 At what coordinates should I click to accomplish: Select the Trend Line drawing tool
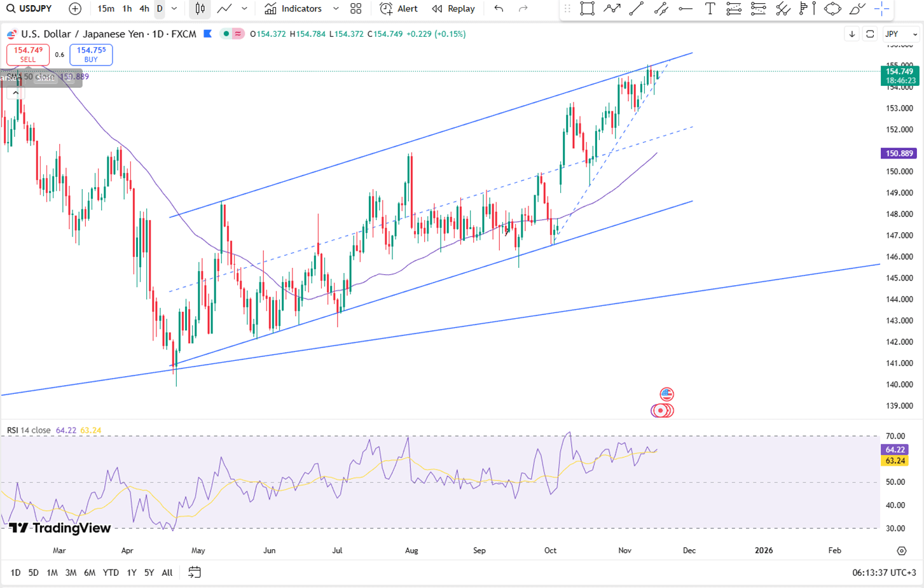coord(636,9)
